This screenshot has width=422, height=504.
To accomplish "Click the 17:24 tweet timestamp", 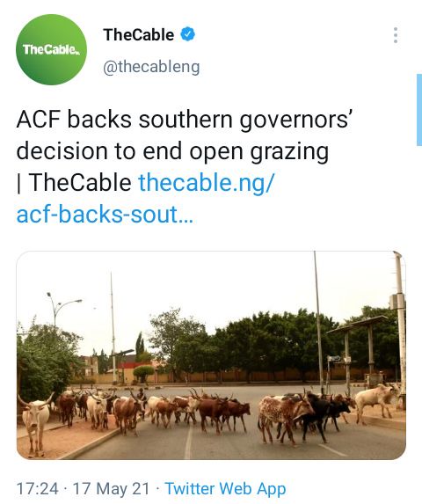I will point(37,489).
